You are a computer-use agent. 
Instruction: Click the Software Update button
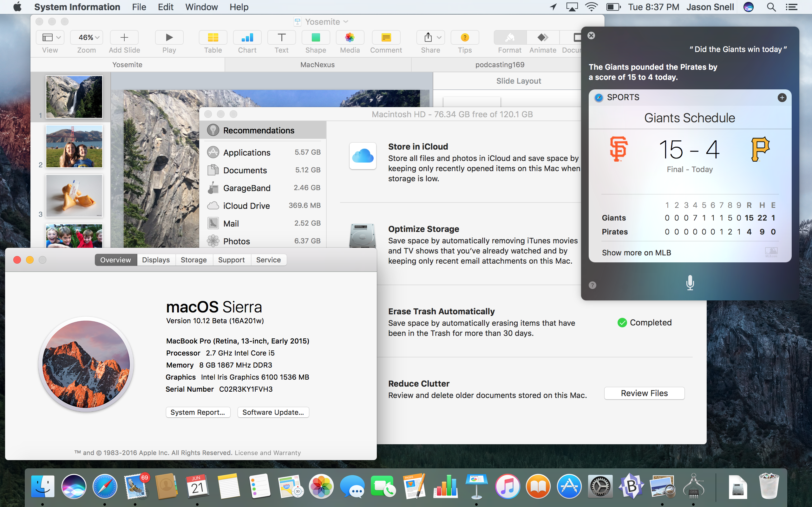[x=272, y=412]
